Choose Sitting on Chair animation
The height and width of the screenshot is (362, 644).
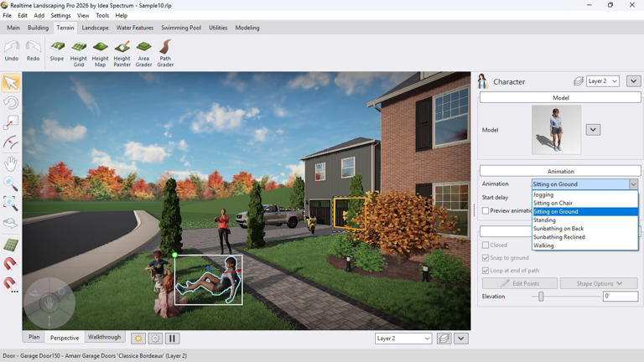pyautogui.click(x=584, y=203)
